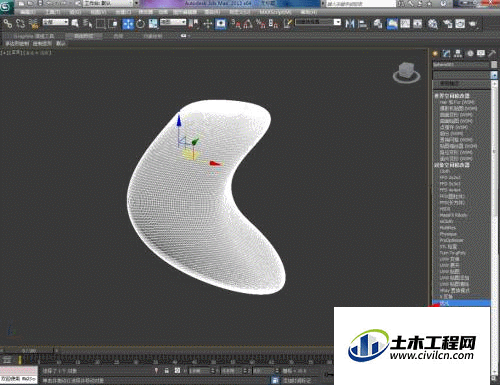The width and height of the screenshot is (500, 385).
Task: Open the MAXScript menu
Action: (275, 12)
